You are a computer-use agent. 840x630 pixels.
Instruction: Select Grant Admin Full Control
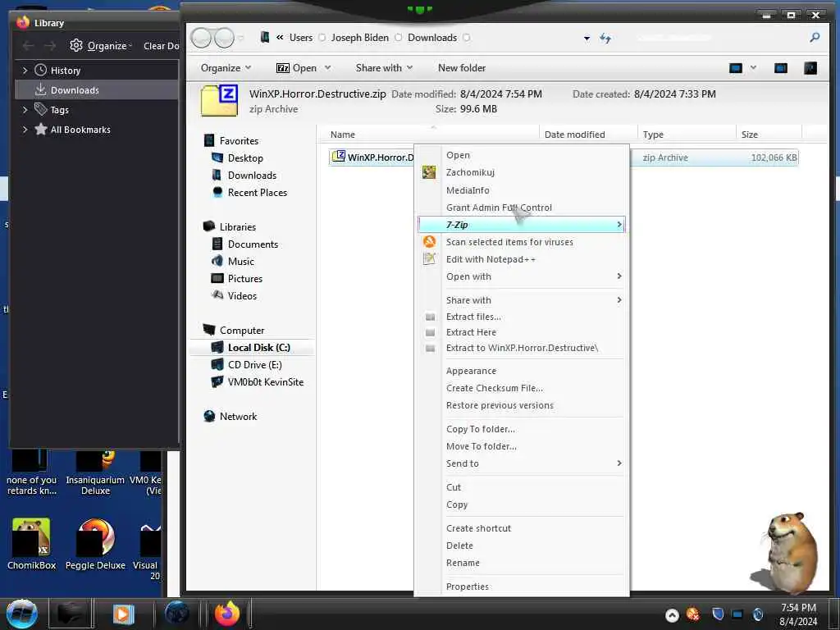pos(499,208)
